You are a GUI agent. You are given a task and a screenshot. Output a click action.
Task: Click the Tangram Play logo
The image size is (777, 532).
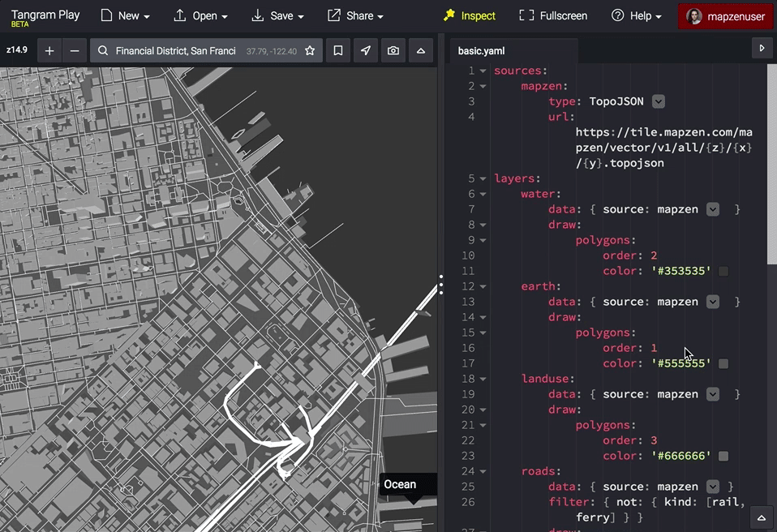45,17
